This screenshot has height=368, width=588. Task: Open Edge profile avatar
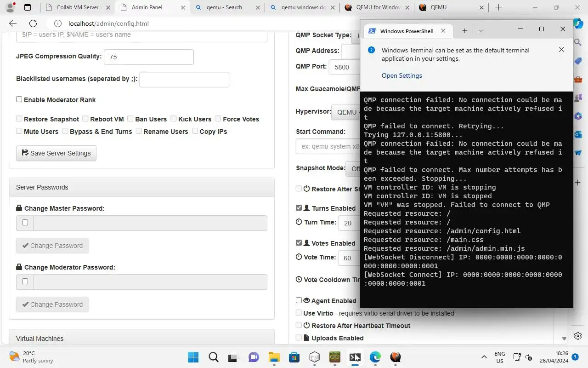pos(10,7)
